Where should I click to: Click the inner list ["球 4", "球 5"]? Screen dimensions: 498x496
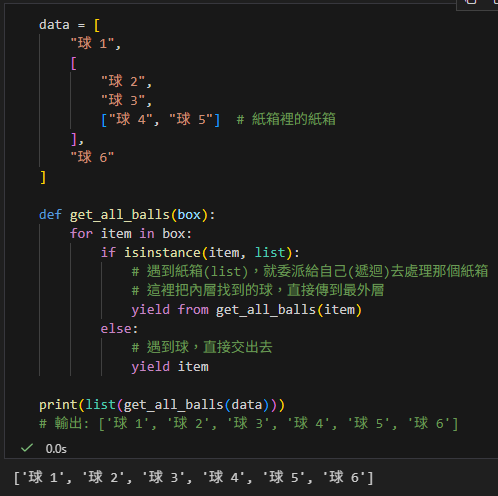(161, 119)
